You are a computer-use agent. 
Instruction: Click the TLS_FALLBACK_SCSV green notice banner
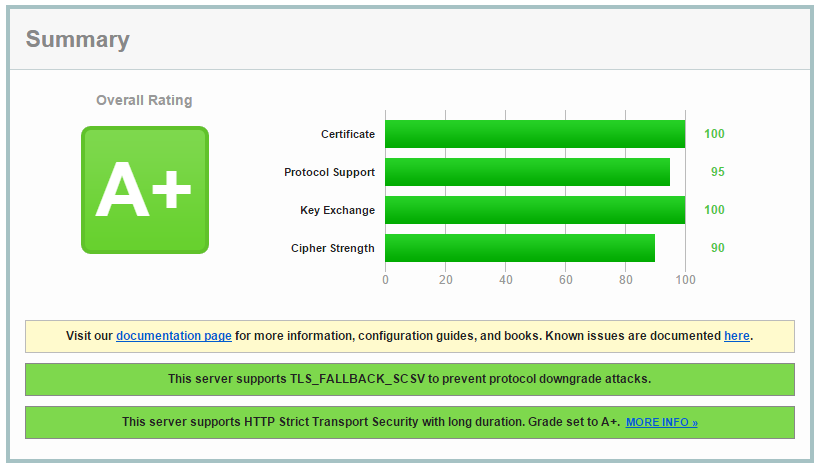click(x=409, y=379)
